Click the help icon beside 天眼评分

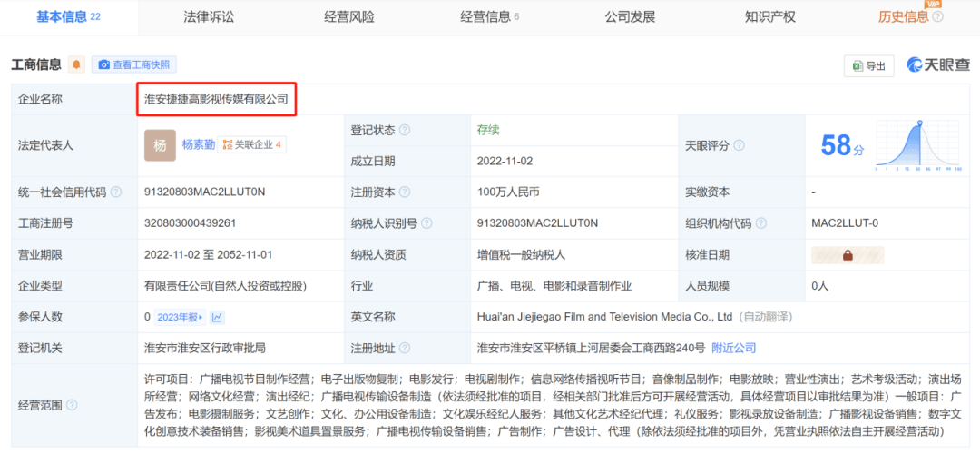pyautogui.click(x=739, y=145)
